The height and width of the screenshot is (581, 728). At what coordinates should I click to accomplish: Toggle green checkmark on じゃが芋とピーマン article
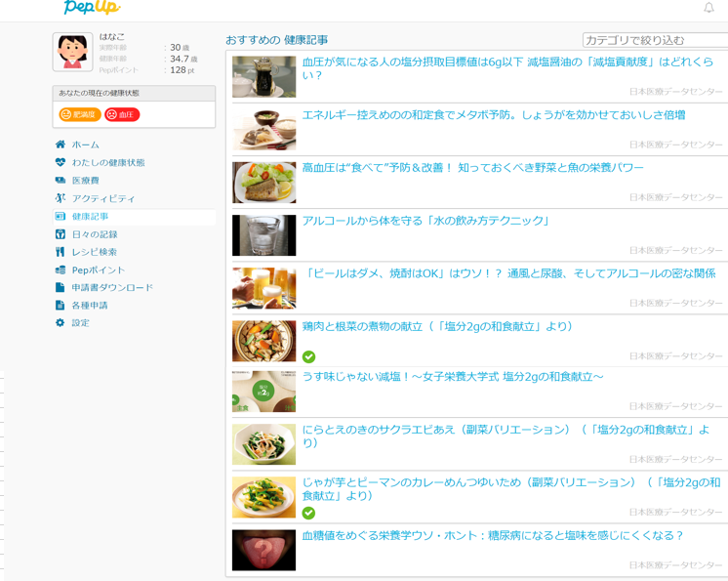click(x=308, y=513)
